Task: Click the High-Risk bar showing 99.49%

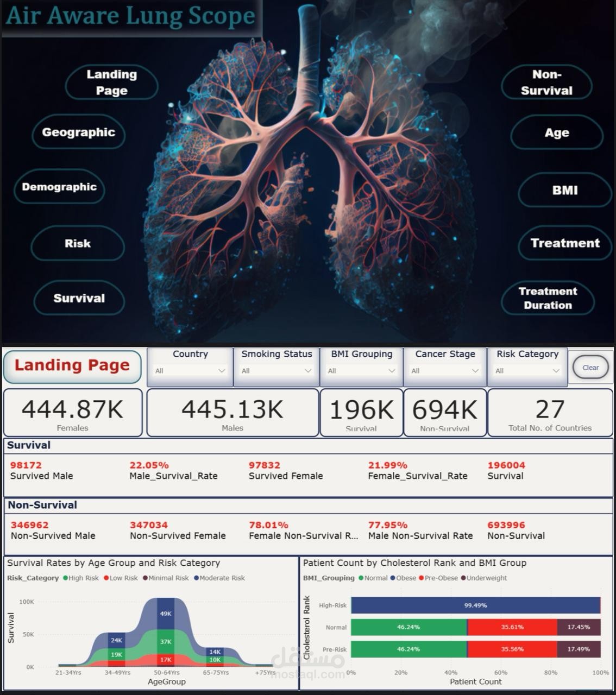Action: (475, 605)
